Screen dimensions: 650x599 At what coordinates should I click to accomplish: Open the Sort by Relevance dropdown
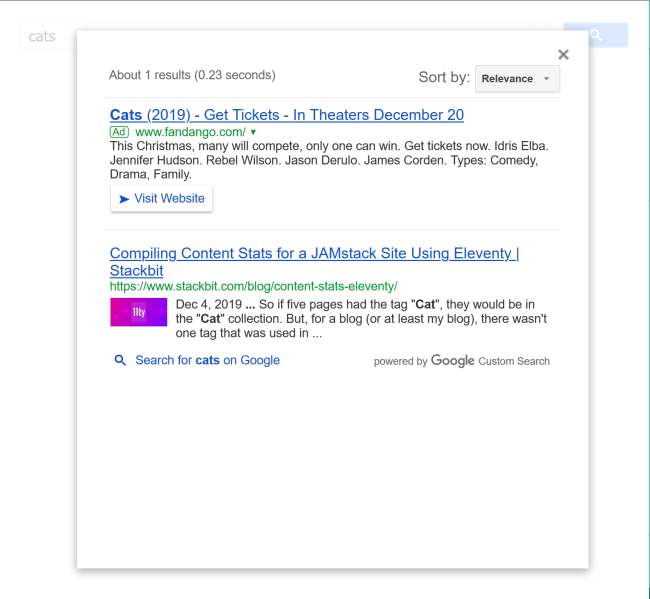(x=517, y=79)
